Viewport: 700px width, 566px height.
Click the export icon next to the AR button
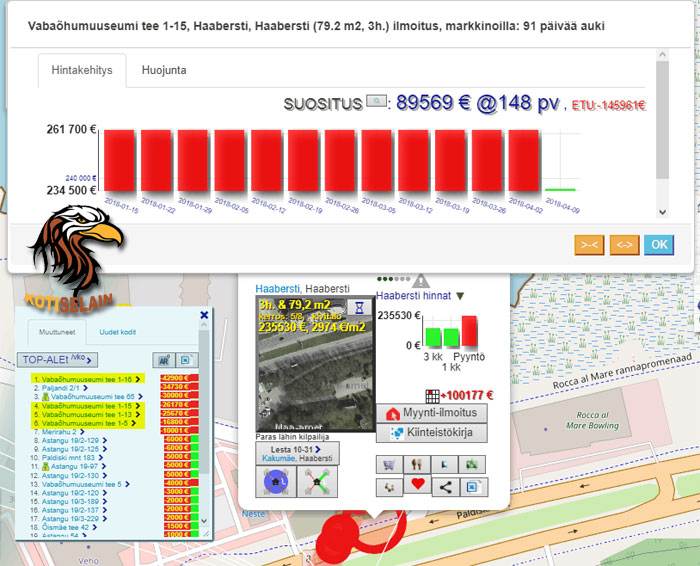(x=187, y=360)
